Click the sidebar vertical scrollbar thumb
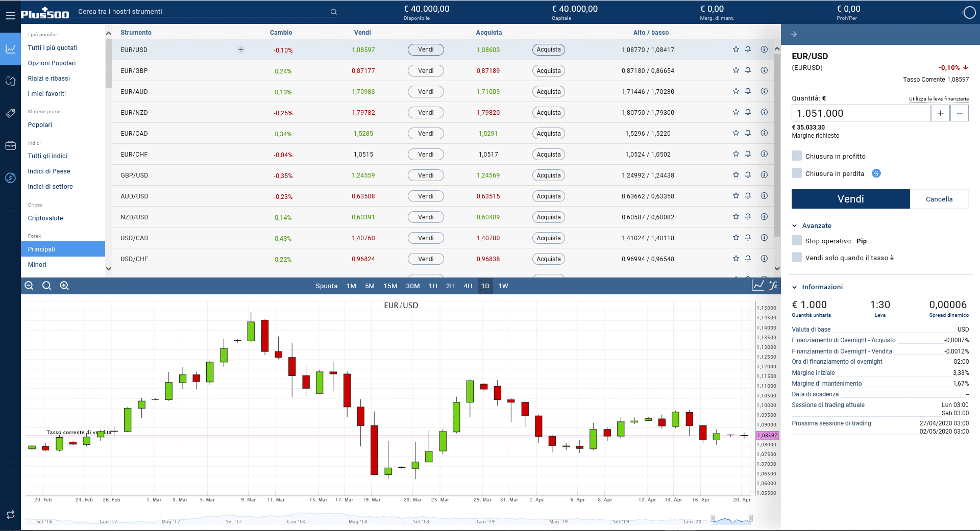Viewport: 980px width, 531px height. pyautogui.click(x=108, y=64)
